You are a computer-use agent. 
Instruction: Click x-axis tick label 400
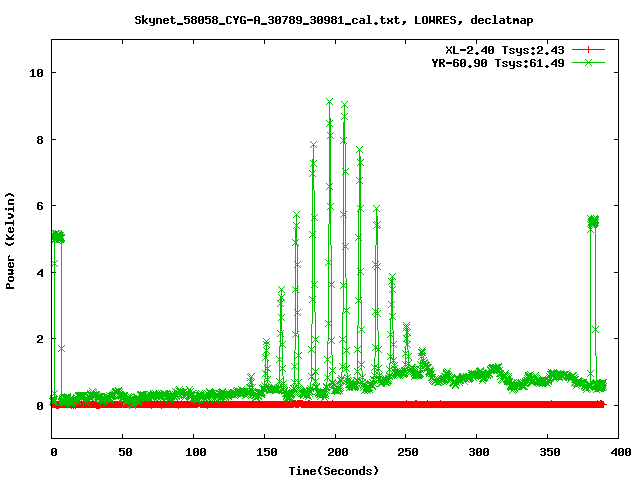pos(620,452)
